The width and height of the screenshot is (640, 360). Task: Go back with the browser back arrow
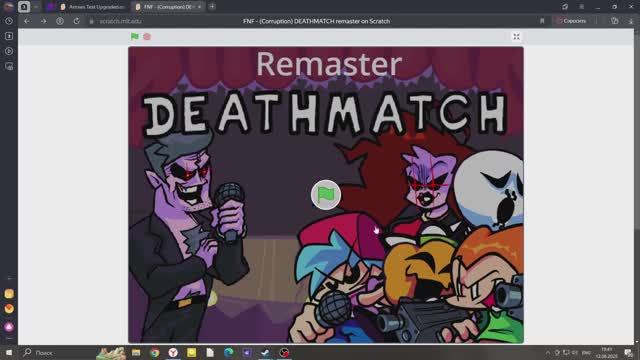pos(27,21)
